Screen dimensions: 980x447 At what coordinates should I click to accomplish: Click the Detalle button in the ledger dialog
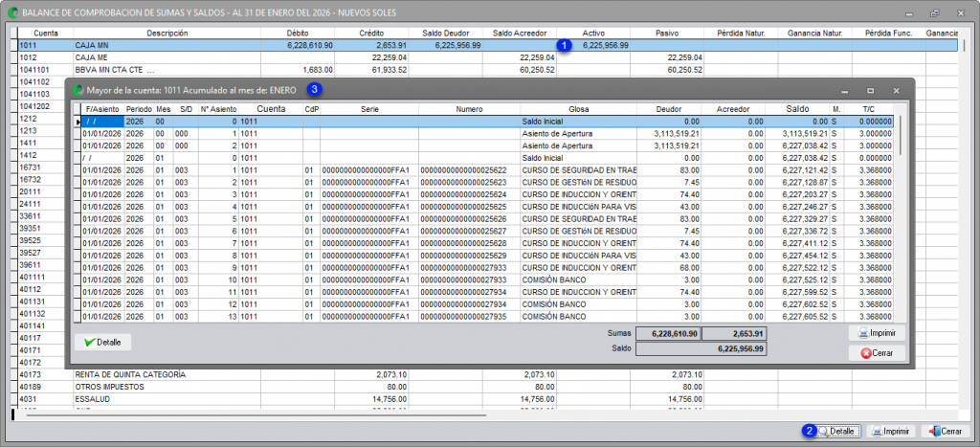102,342
